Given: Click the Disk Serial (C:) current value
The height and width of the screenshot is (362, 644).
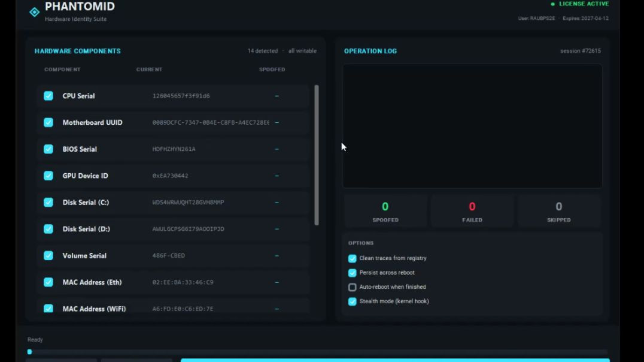Looking at the screenshot, I should pyautogui.click(x=188, y=203).
